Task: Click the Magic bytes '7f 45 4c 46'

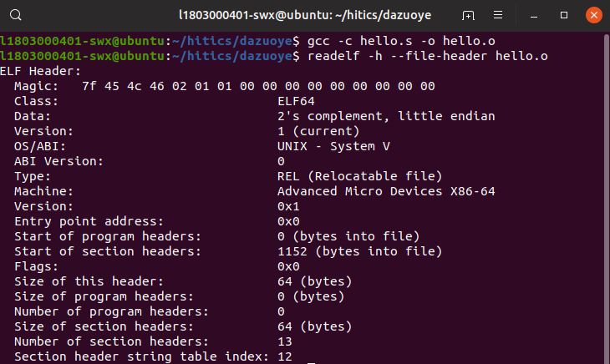Action: [123, 86]
